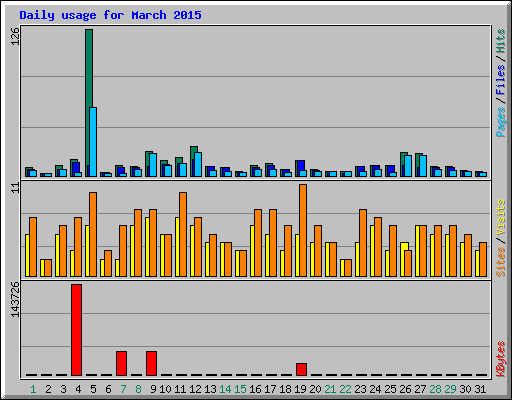Screen dimensions: 512x400
Task: Click the orange Visits bar for day 19
Action: click(303, 230)
